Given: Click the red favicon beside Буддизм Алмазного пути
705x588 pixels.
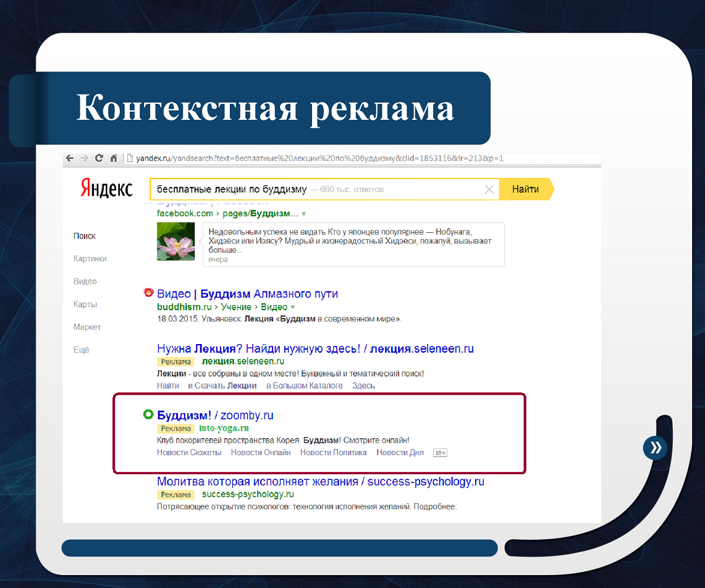Looking at the screenshot, I should coord(148,293).
